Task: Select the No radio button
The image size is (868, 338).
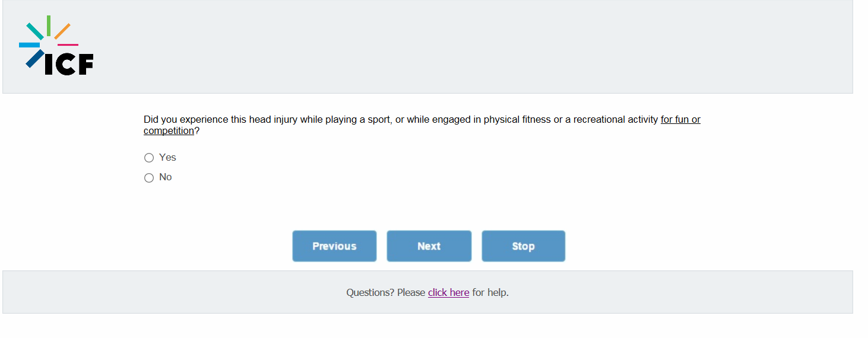Action: pyautogui.click(x=149, y=178)
